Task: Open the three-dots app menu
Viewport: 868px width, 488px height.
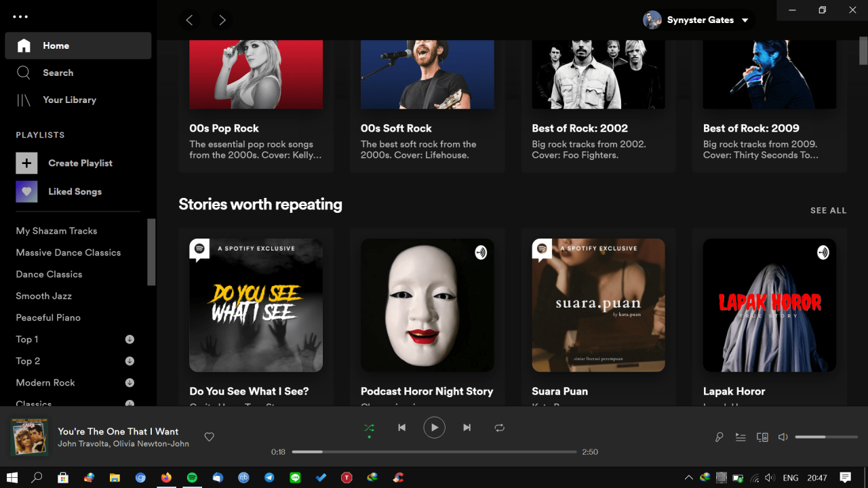Action: [20, 16]
